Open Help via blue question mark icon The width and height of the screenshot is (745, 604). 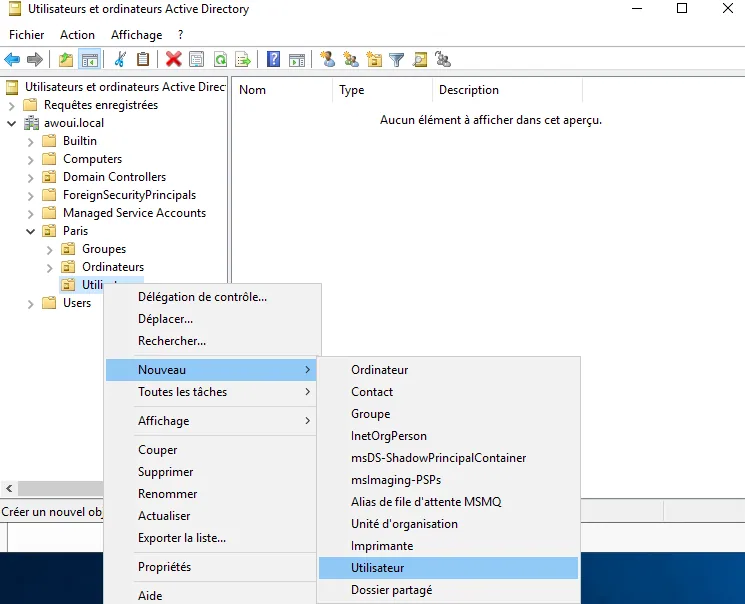click(x=273, y=59)
